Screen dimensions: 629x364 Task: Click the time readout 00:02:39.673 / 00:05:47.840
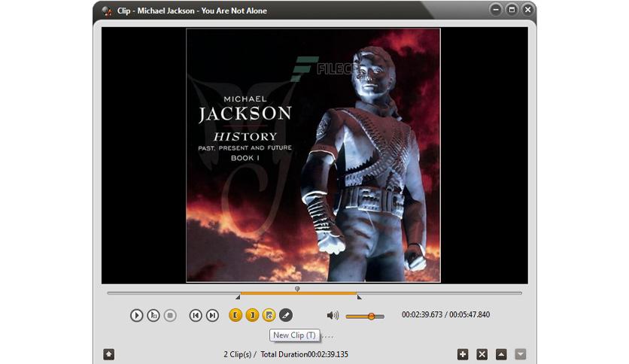coord(445,314)
